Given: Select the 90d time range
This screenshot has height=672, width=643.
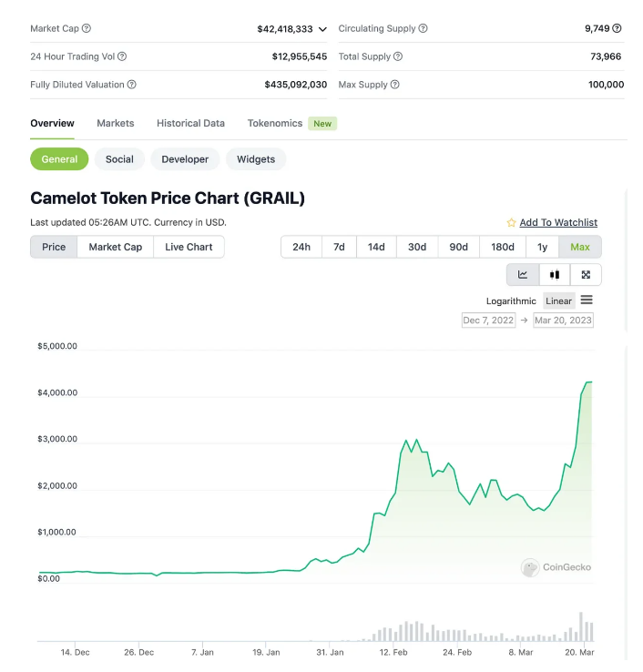Looking at the screenshot, I should point(459,247).
